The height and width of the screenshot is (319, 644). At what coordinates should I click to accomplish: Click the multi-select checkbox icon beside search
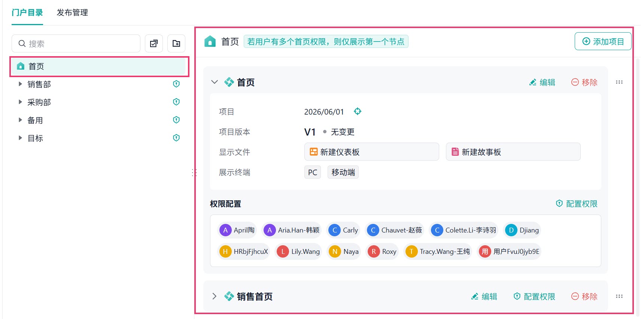(154, 44)
